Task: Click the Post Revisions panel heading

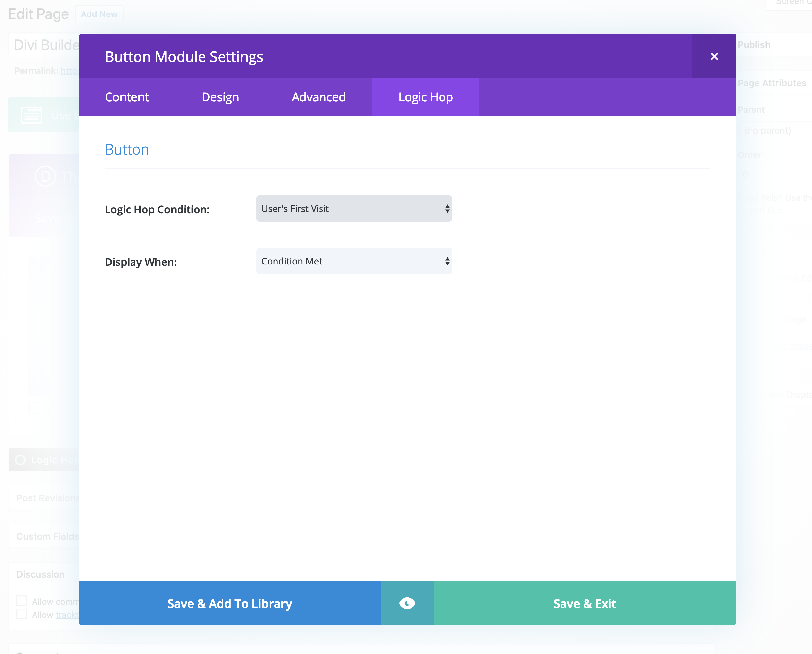Action: tap(48, 498)
